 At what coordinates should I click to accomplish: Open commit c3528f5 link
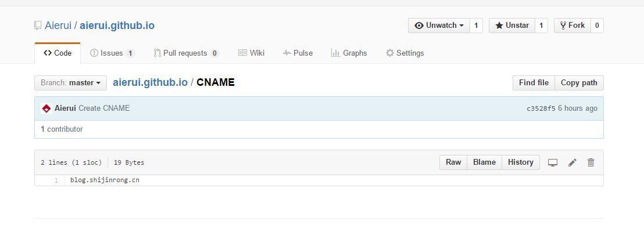point(541,108)
